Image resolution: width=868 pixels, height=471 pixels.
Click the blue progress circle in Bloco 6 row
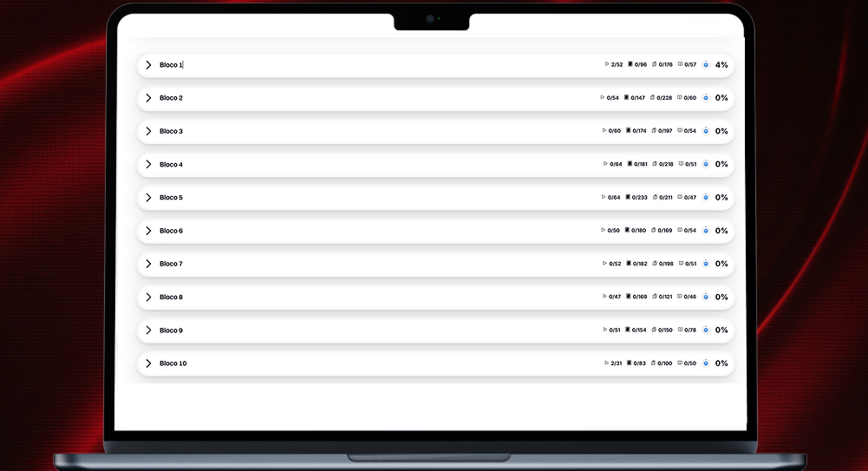(x=706, y=231)
